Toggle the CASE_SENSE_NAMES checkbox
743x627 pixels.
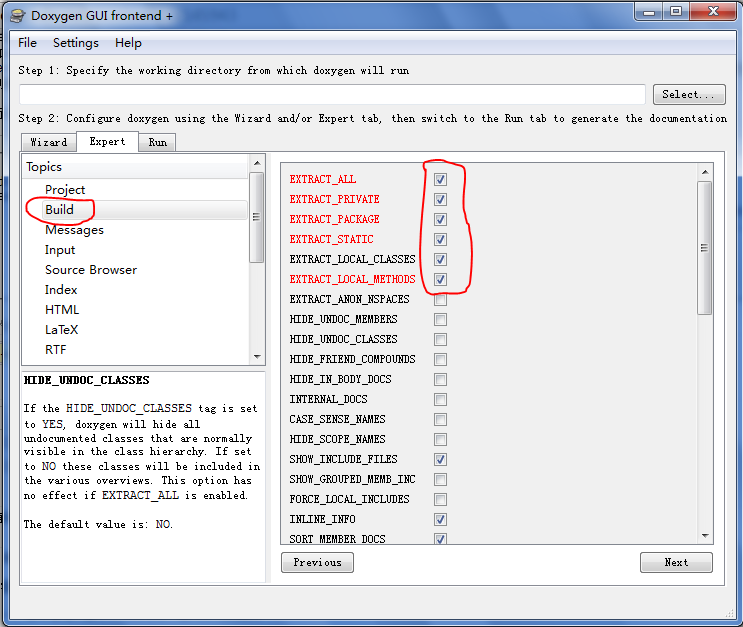pos(440,419)
